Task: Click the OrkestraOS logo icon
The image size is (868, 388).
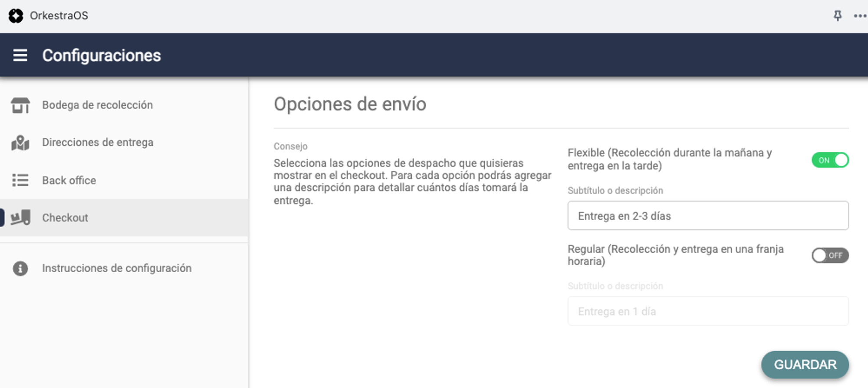Action: point(16,16)
